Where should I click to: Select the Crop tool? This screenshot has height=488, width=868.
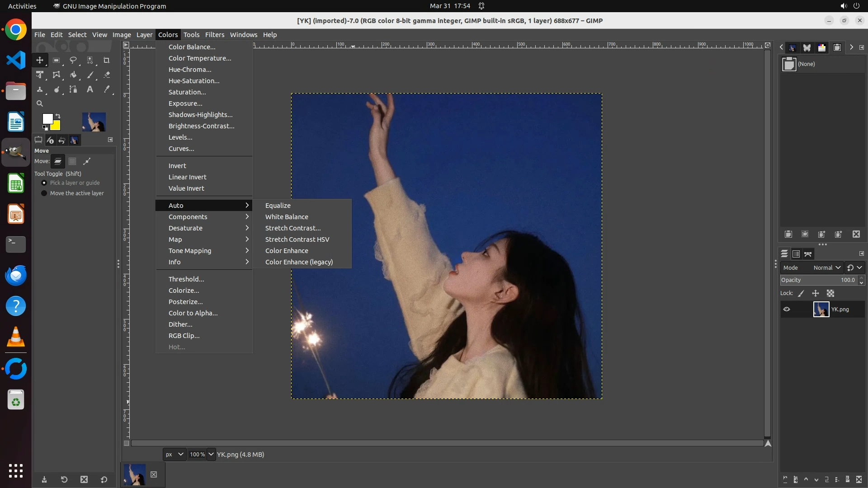click(107, 60)
